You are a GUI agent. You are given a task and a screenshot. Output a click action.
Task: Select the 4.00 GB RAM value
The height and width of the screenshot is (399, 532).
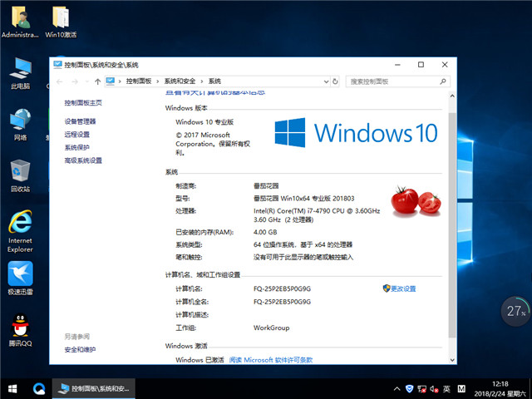click(x=265, y=232)
